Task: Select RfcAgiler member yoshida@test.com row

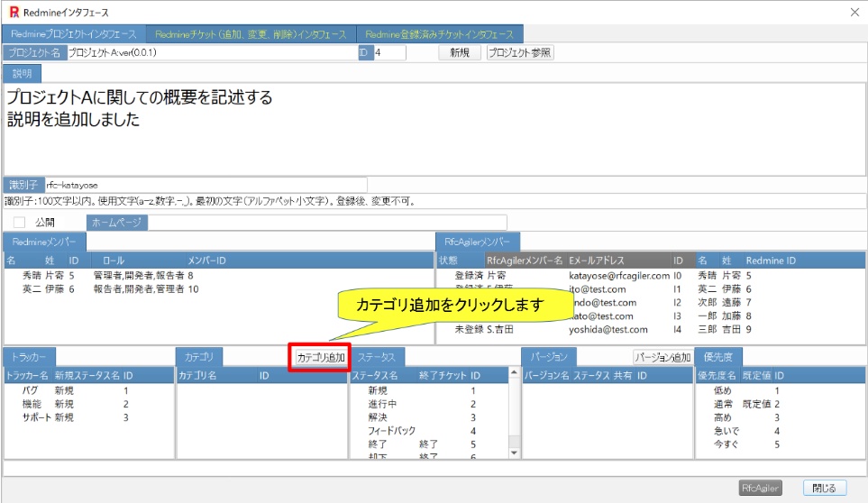Action: tap(651, 329)
